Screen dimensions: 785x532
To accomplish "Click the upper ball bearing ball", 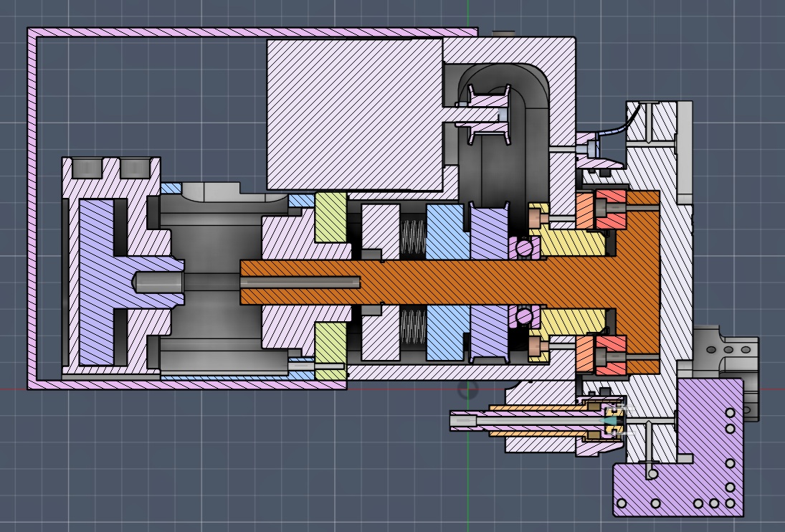I will [x=523, y=247].
